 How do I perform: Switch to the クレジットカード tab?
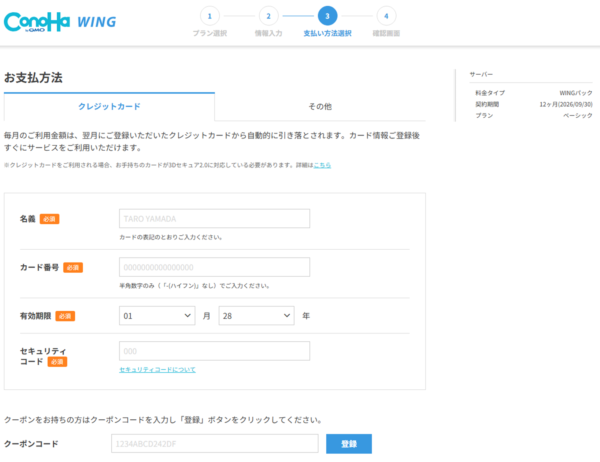pyautogui.click(x=109, y=106)
